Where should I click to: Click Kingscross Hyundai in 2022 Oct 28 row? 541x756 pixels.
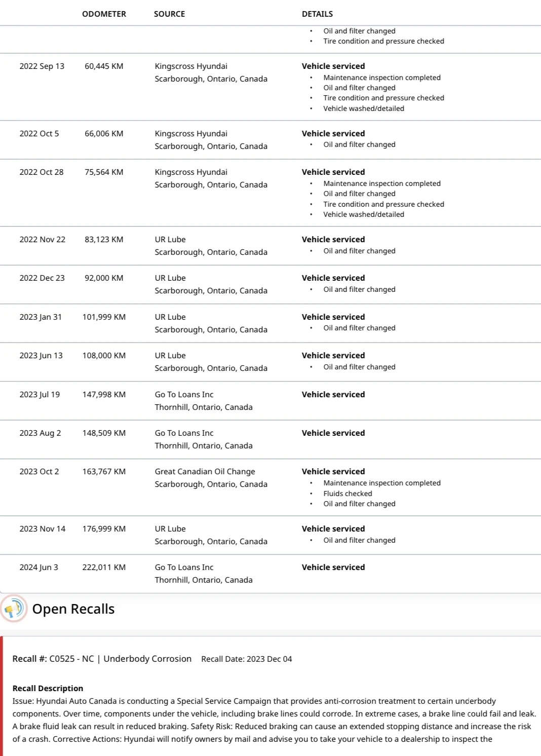[x=191, y=172]
